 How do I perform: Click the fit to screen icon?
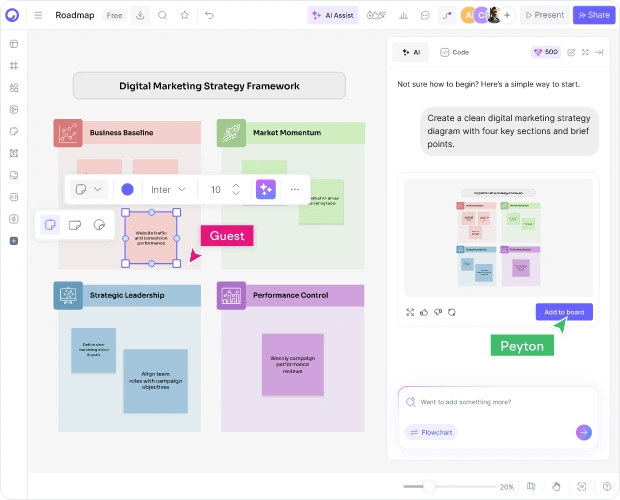[x=582, y=487]
